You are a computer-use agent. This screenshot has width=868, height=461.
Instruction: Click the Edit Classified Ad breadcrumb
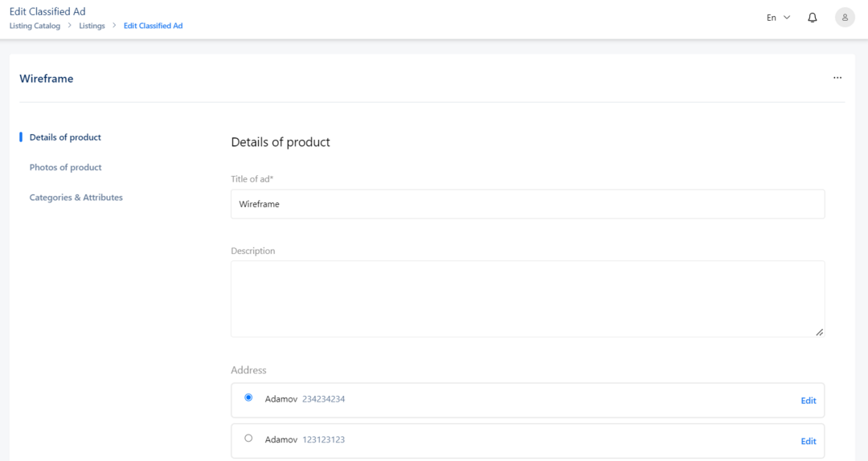pos(153,26)
